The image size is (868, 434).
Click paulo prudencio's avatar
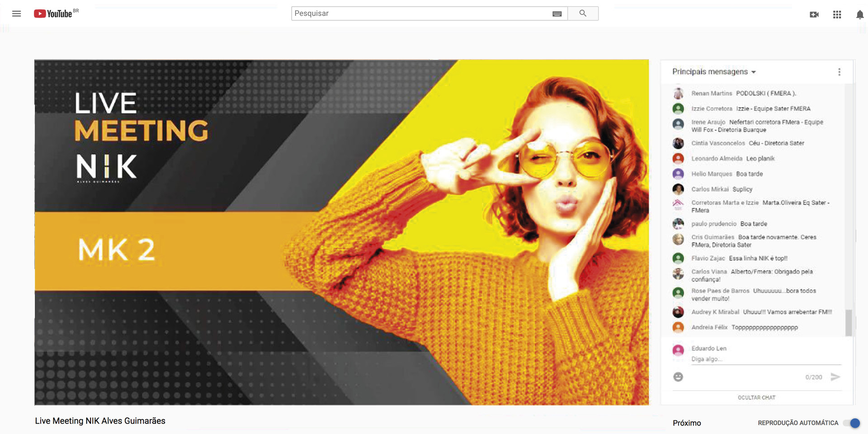click(678, 223)
